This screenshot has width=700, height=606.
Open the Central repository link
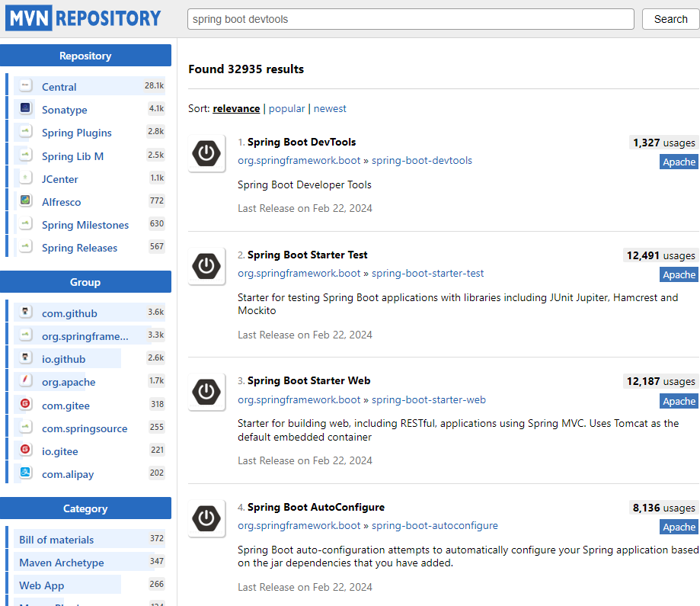59,87
